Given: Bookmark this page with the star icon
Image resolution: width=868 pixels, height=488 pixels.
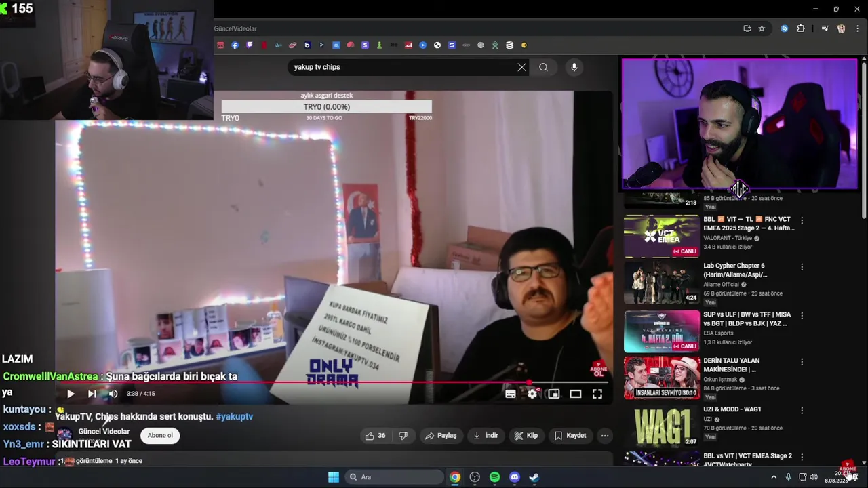Looking at the screenshot, I should coord(762,28).
